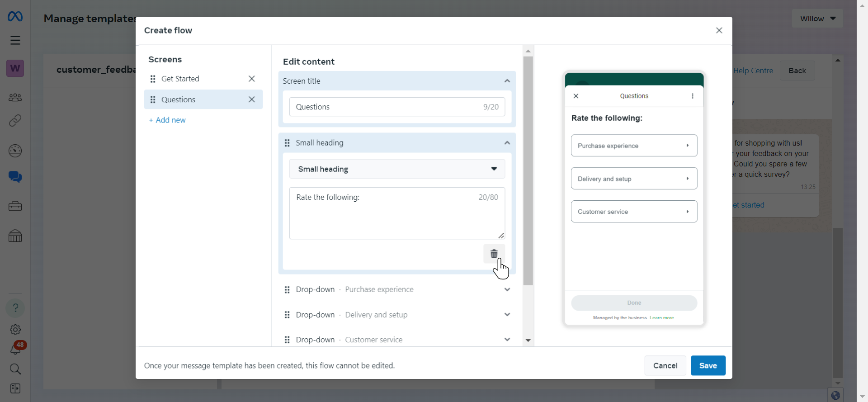Click the search magnifier icon in sidebar
Screen dimensions: 868x402
(x=15, y=369)
